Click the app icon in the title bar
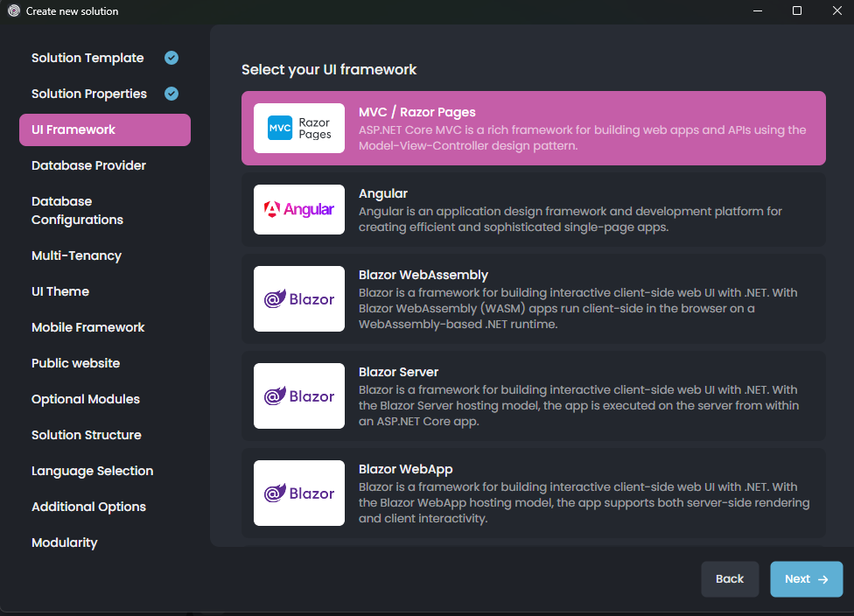Screen dimensions: 854x616 point(11,11)
